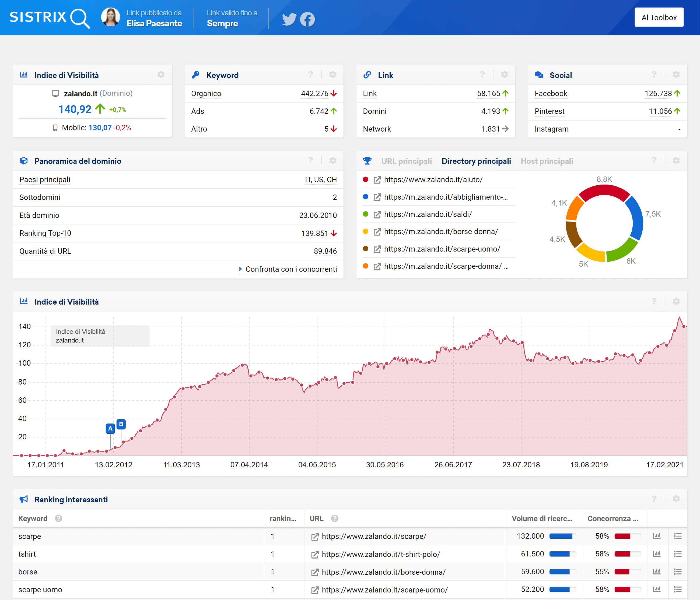The height and width of the screenshot is (600, 700).
Task: Click the Al Toolbox button
Action: tap(659, 17)
